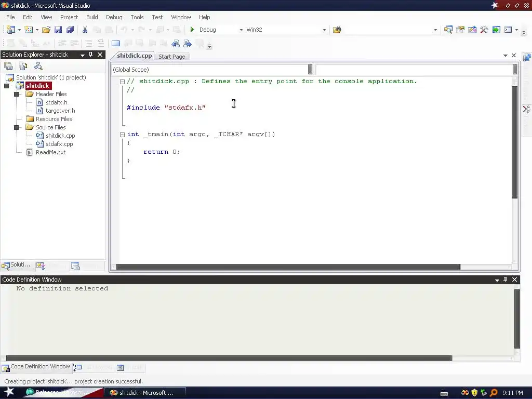Toggle pin on Solution Explorer panel
532x399 pixels.
90,55
